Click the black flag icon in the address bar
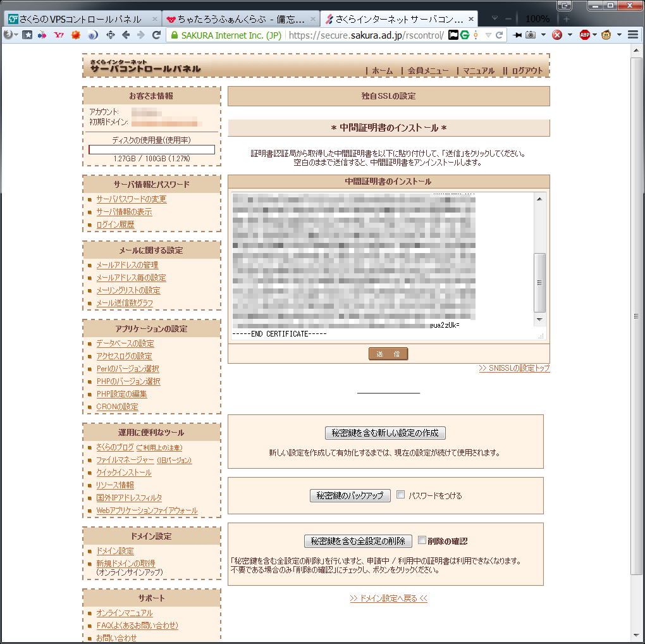 click(x=453, y=35)
